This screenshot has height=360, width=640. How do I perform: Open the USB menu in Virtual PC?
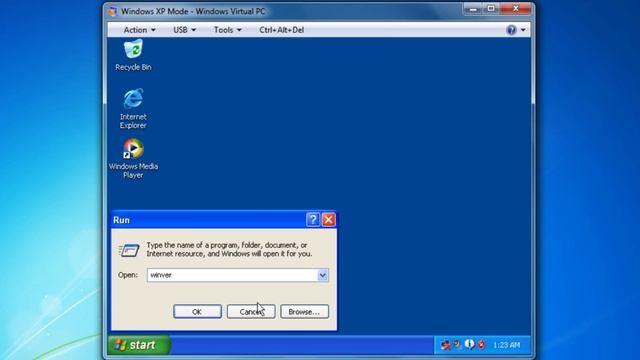pos(184,30)
